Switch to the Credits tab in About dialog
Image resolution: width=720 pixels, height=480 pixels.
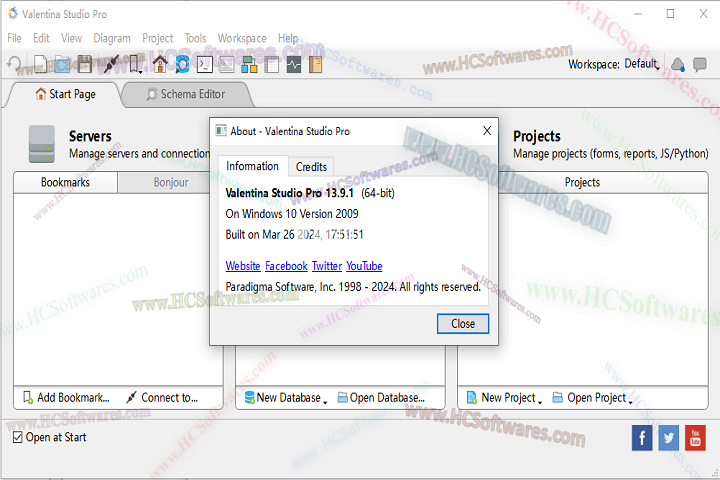(311, 167)
